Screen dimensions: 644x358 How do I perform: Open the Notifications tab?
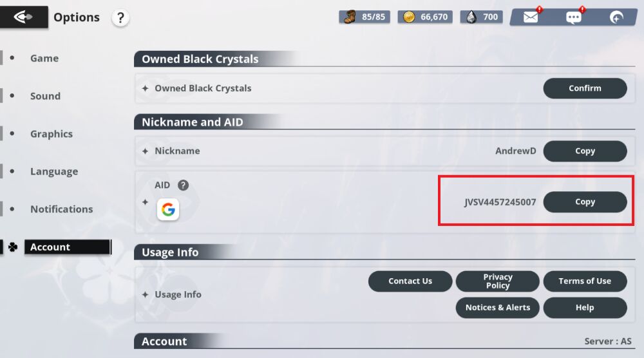pos(61,209)
